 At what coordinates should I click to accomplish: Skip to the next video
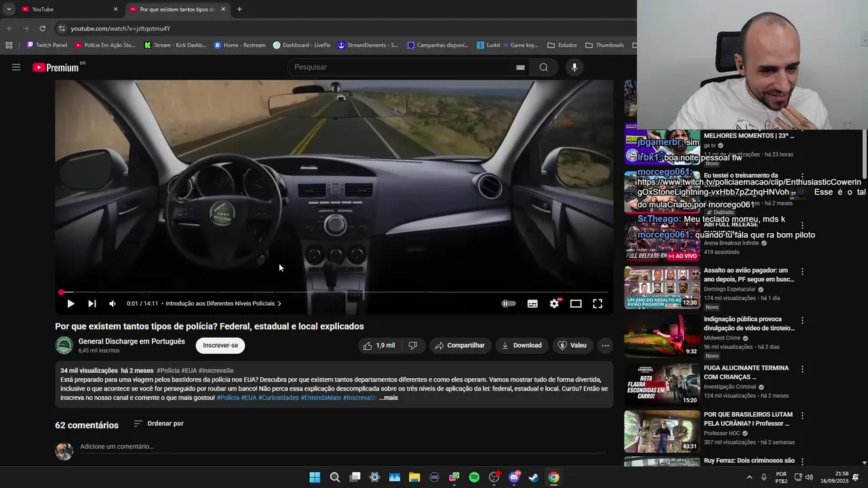tap(92, 304)
